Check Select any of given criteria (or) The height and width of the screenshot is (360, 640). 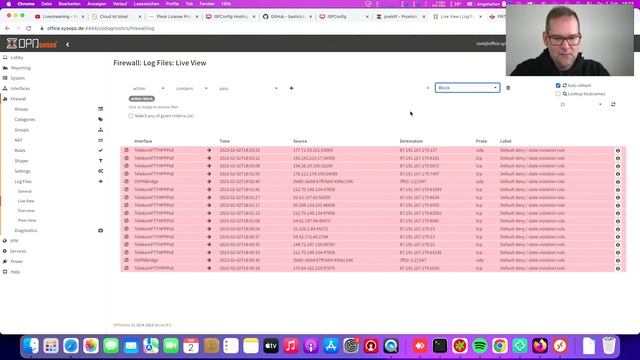coord(131,116)
